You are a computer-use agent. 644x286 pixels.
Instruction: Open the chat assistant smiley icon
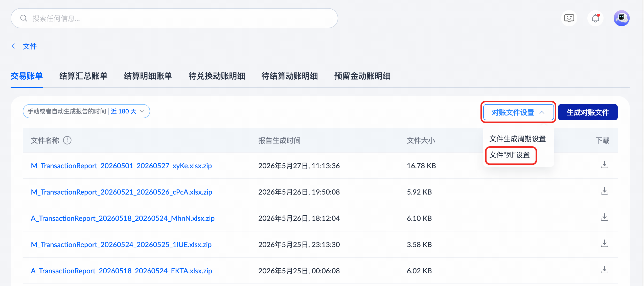[569, 18]
